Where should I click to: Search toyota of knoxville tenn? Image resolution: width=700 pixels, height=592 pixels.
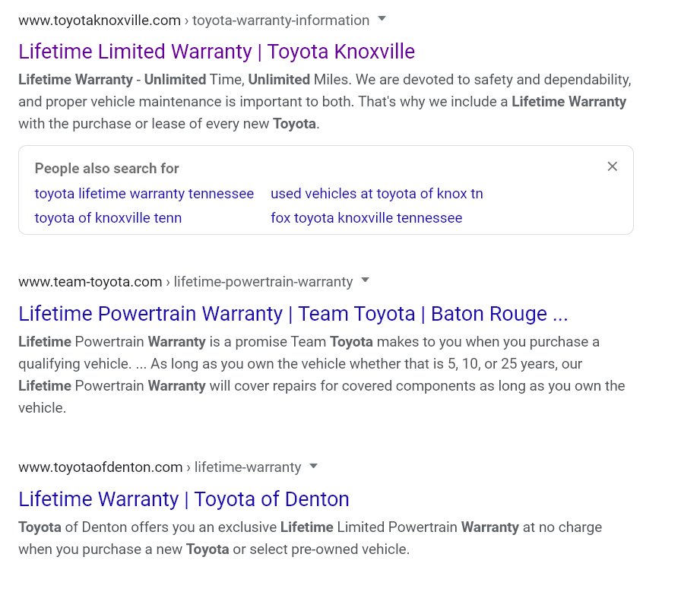tap(108, 218)
